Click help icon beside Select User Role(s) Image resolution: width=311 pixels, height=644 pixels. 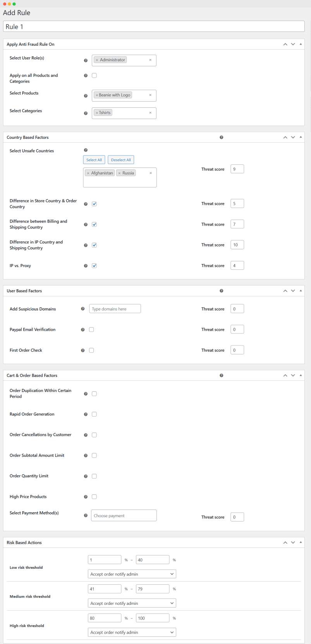click(86, 60)
